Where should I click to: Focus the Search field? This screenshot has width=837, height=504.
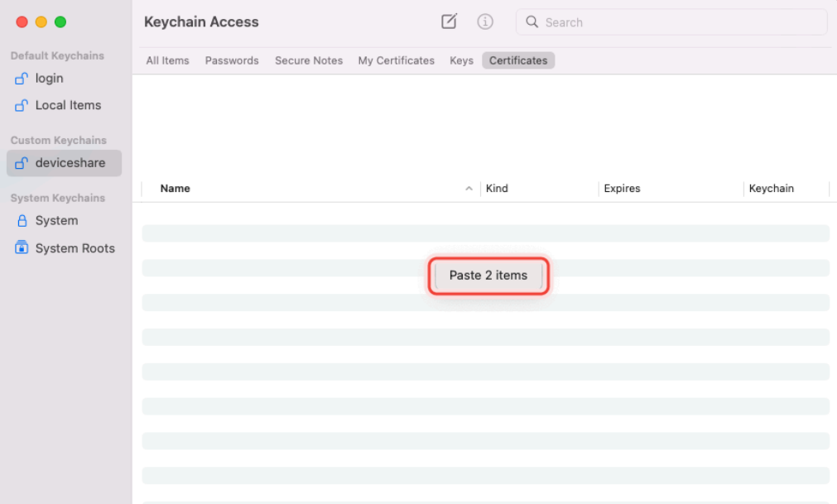pos(671,22)
